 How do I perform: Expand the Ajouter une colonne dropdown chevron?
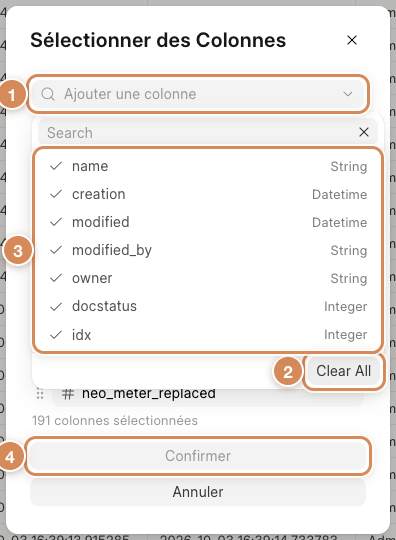click(x=348, y=94)
